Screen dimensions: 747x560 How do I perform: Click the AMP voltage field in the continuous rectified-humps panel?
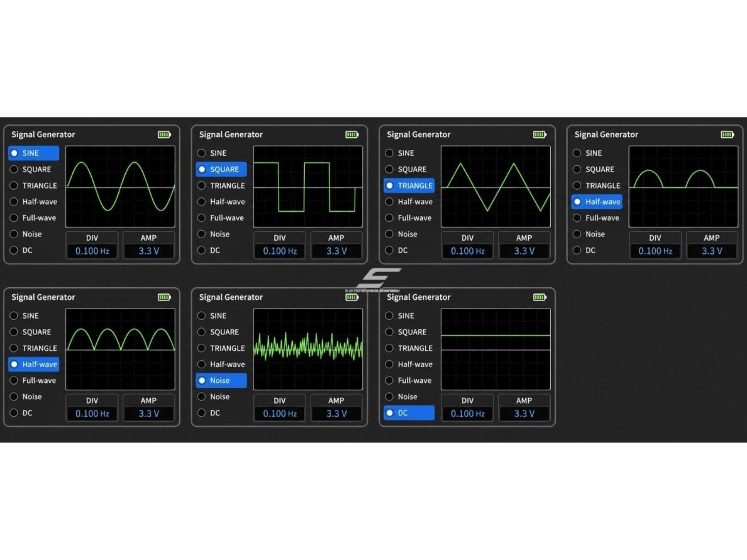point(148,414)
